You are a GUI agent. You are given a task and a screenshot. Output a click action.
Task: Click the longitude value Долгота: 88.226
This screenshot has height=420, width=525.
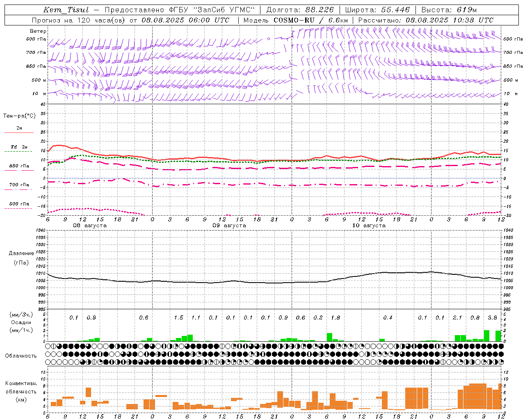coord(300,10)
